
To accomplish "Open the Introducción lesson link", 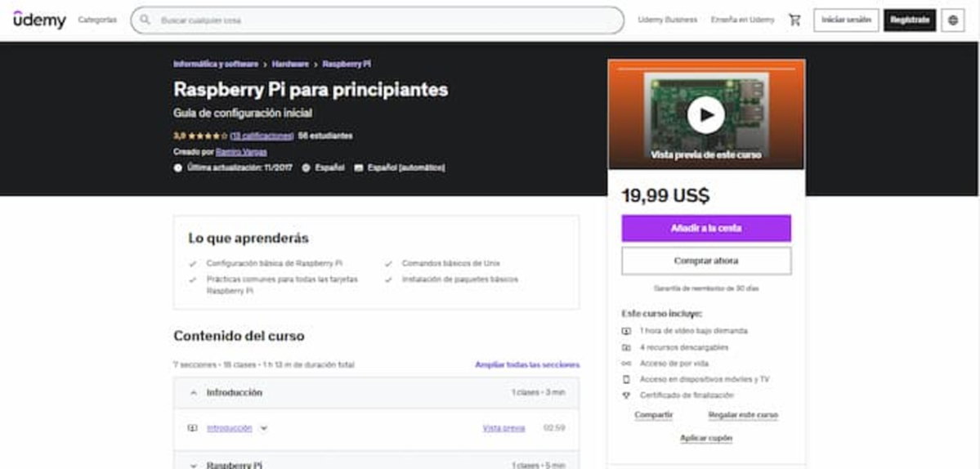I will [230, 428].
